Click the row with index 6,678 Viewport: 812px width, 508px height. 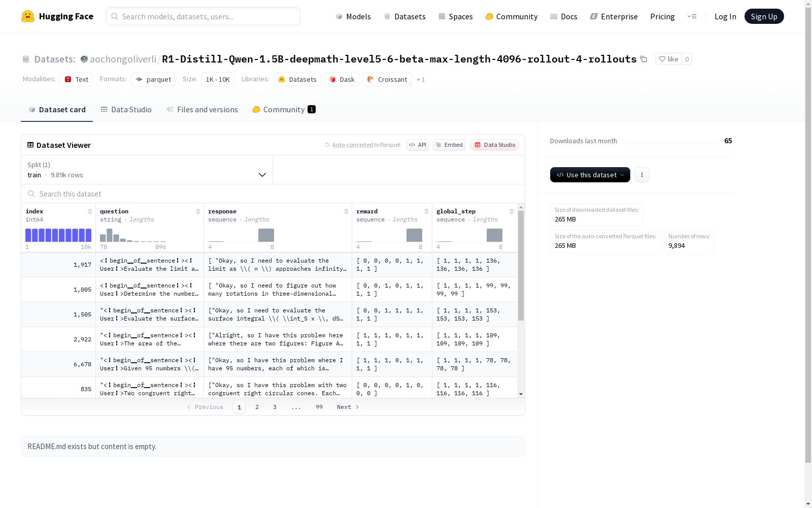(x=269, y=364)
